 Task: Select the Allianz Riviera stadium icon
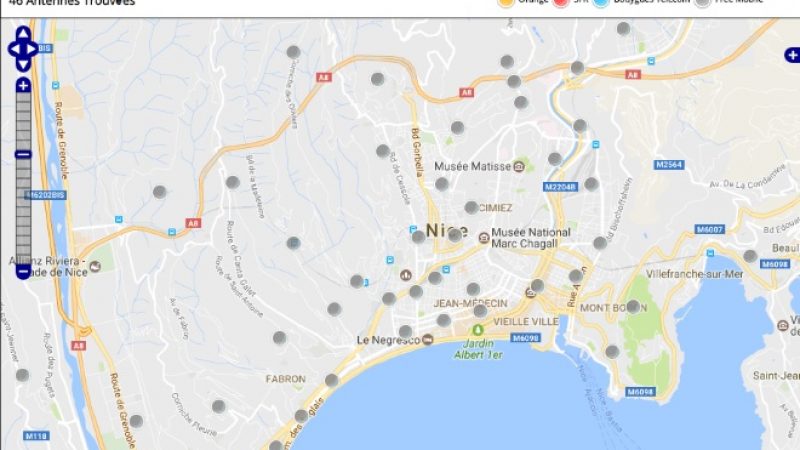(x=95, y=266)
